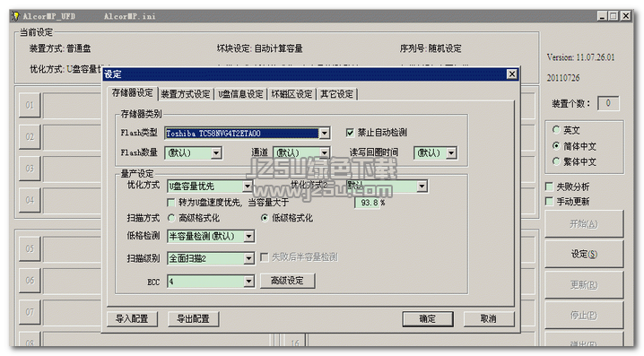Switch to 存储器设定 tab
Image resolution: width=644 pixels, height=356 pixels.
click(x=132, y=92)
